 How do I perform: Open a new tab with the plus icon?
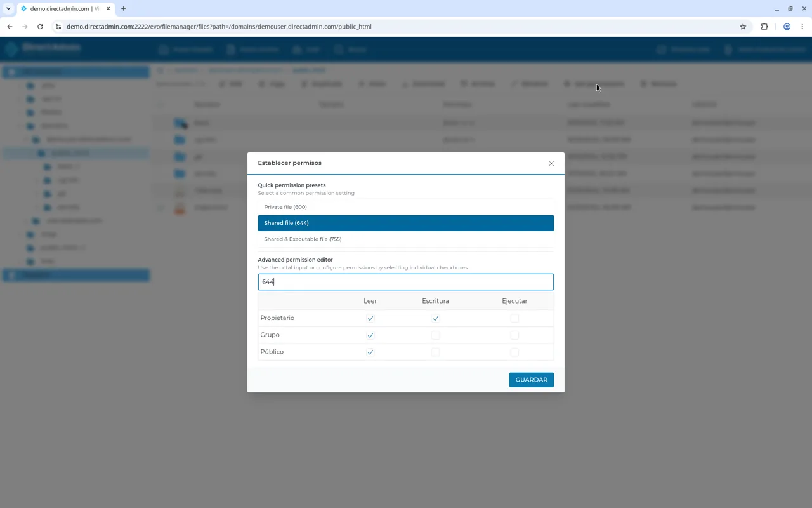[x=123, y=9]
